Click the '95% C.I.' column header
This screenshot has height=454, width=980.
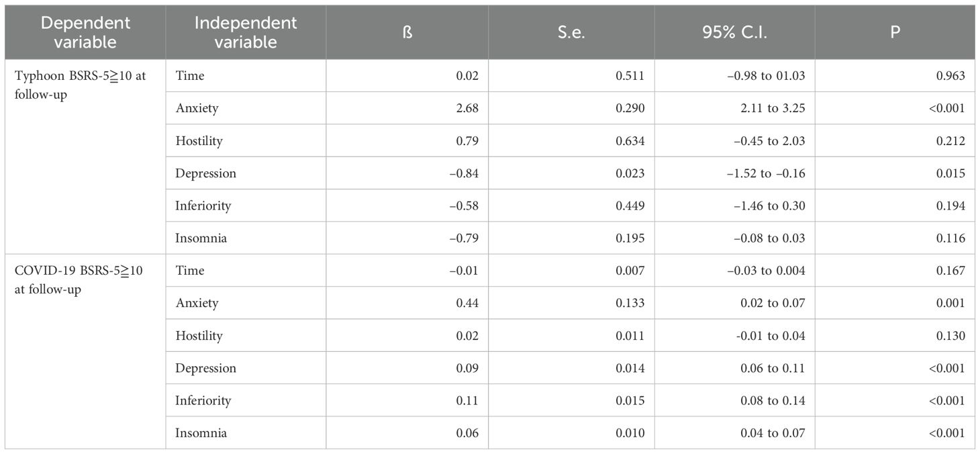(734, 32)
